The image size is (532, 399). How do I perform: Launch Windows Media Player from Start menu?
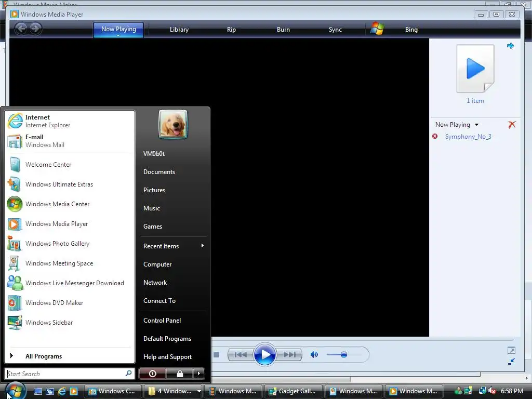[70, 224]
